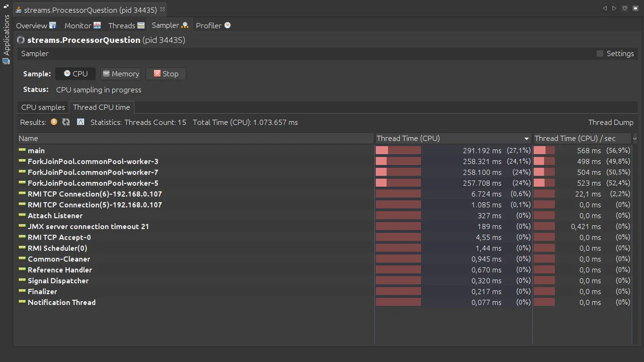Click the 6.724 ms value

(487, 194)
